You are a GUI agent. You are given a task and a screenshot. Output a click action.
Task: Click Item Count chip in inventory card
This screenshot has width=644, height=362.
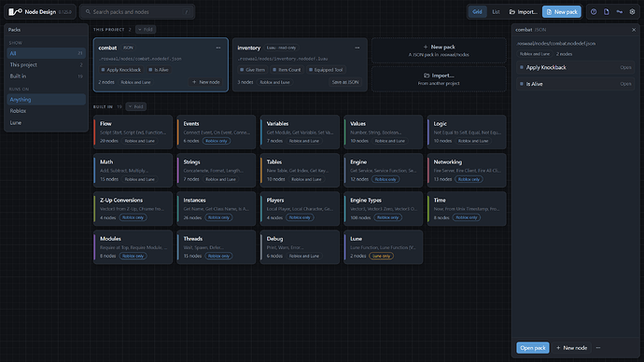click(x=287, y=70)
